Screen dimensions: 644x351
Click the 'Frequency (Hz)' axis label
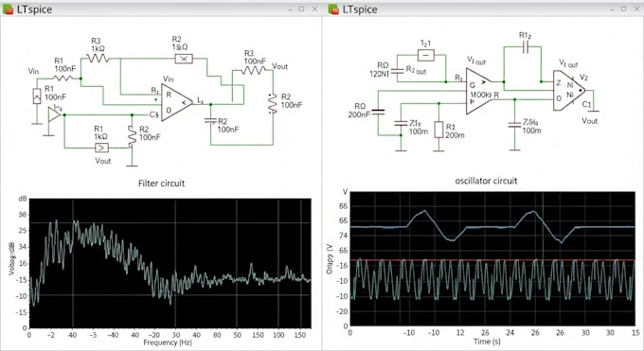click(168, 342)
